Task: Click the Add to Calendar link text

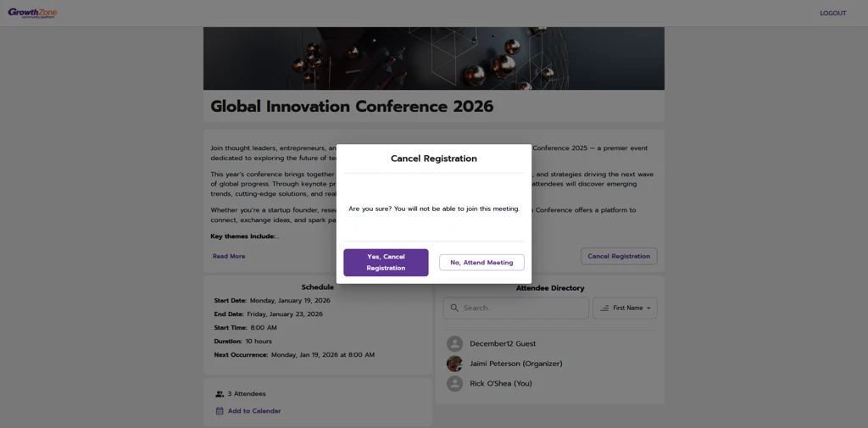Action: (254, 411)
